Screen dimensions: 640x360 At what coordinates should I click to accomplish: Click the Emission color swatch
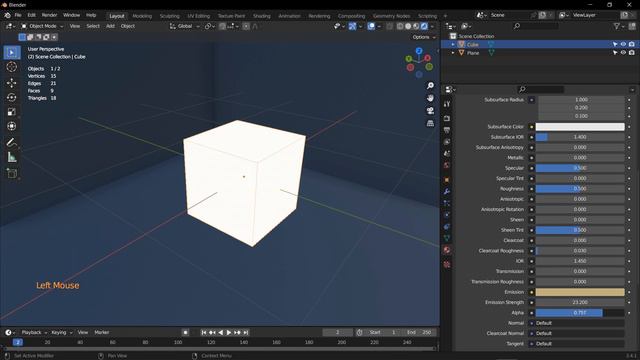point(580,292)
